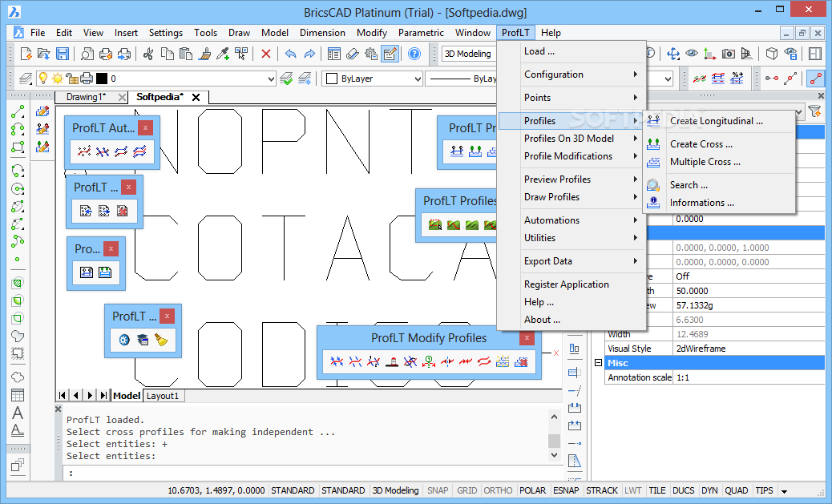Toggle SNAP in status bar
The image size is (832, 504).
pyautogui.click(x=438, y=490)
